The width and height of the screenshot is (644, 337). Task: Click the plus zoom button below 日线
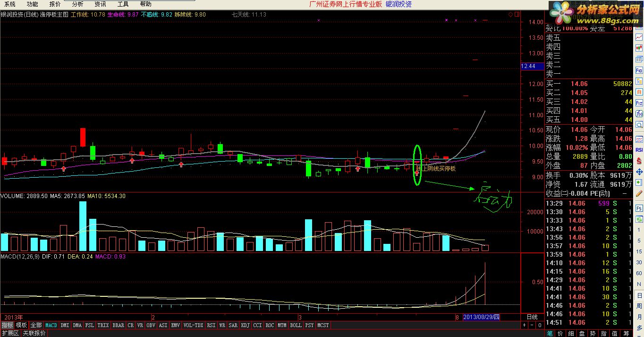click(x=525, y=325)
